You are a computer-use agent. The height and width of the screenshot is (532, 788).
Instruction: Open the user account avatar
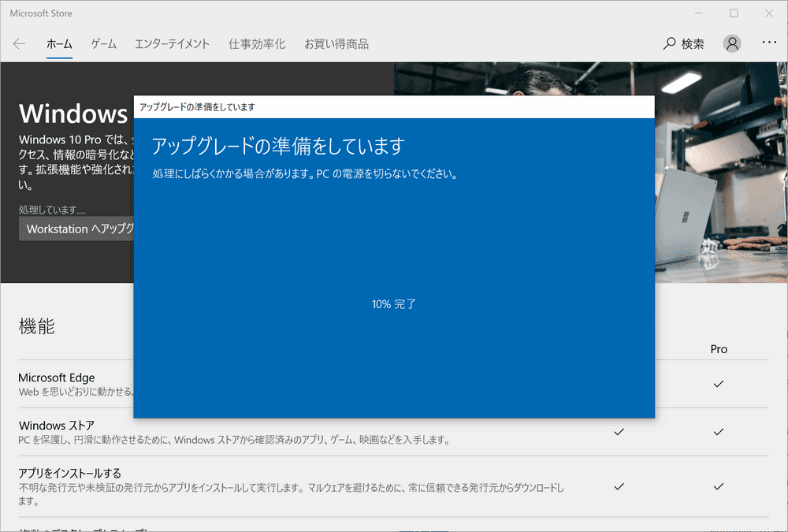(x=732, y=44)
